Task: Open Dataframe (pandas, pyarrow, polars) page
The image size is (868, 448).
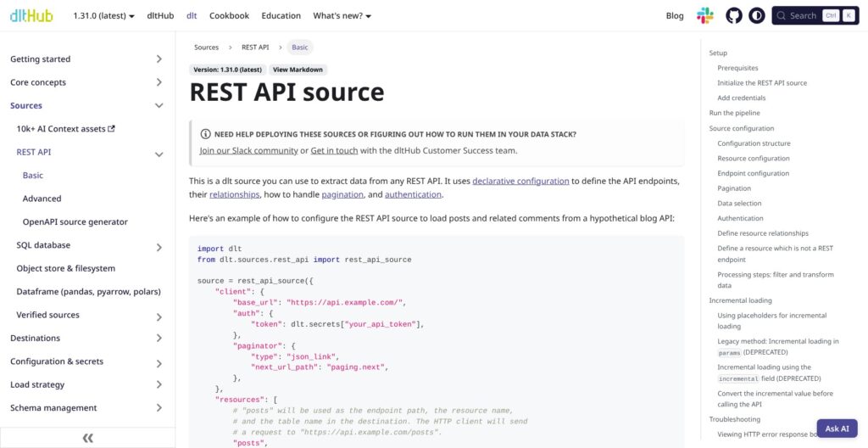Action: (x=88, y=292)
